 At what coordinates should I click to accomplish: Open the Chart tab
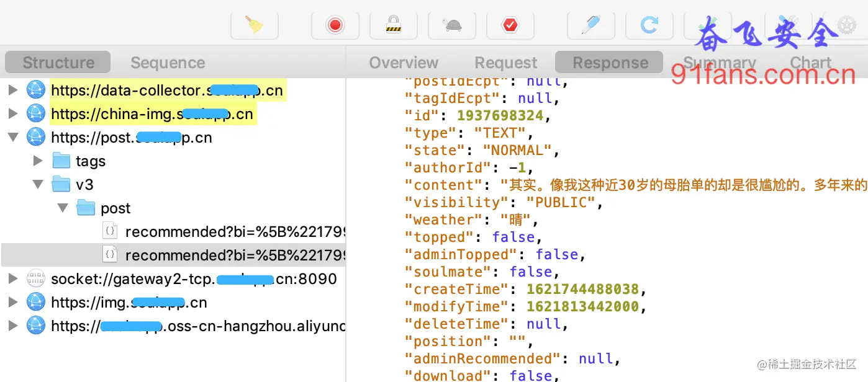pos(810,63)
